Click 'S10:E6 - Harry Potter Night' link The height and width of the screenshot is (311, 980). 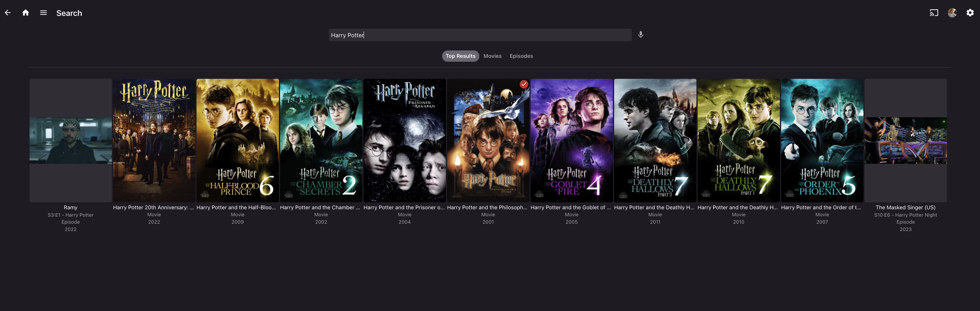click(x=906, y=215)
